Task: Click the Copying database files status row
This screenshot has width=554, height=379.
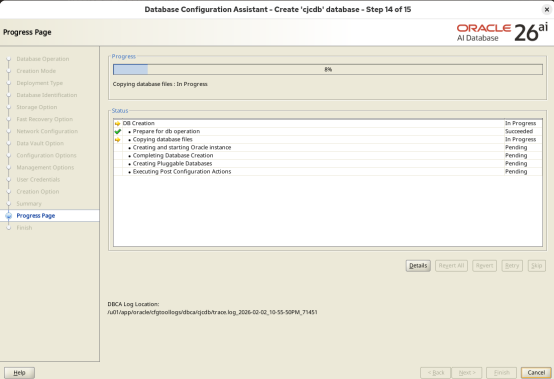Action: (x=328, y=140)
